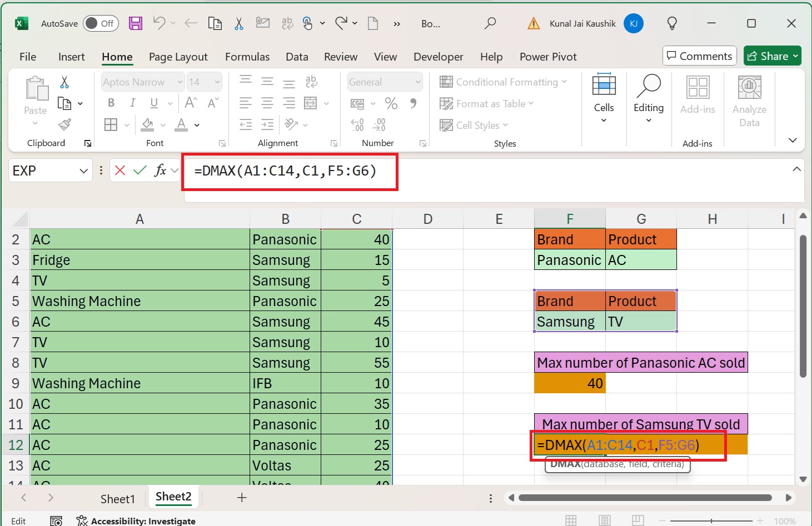Click the Cut scissors in the Clipboard group

coord(64,82)
